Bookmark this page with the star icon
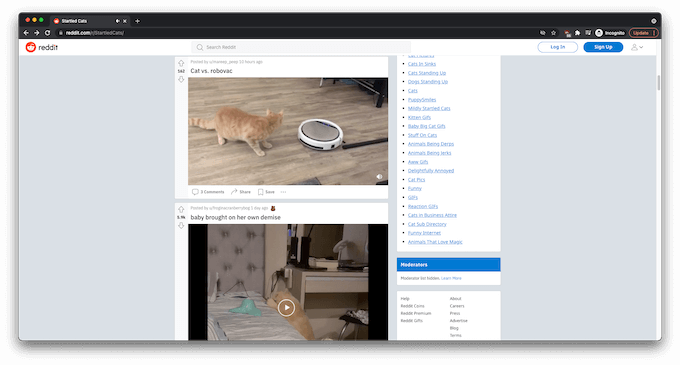Image resolution: width=680 pixels, height=365 pixels. 553,33
